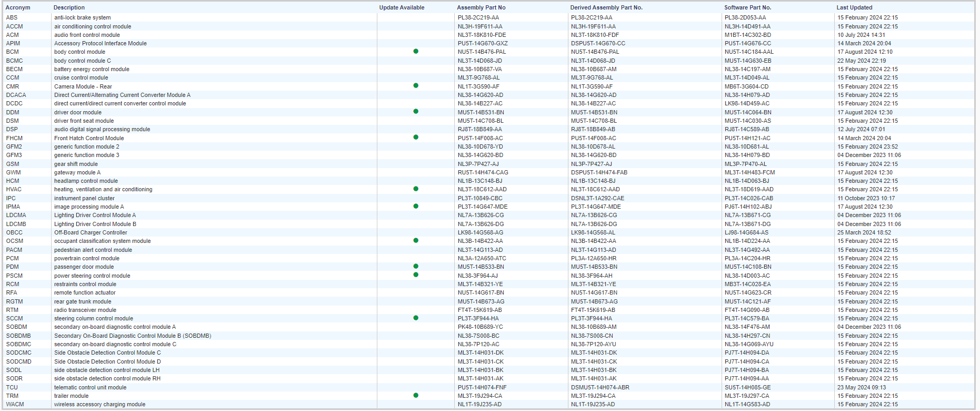
Task: Click the green update indicator for CMR
Action: 416,86
